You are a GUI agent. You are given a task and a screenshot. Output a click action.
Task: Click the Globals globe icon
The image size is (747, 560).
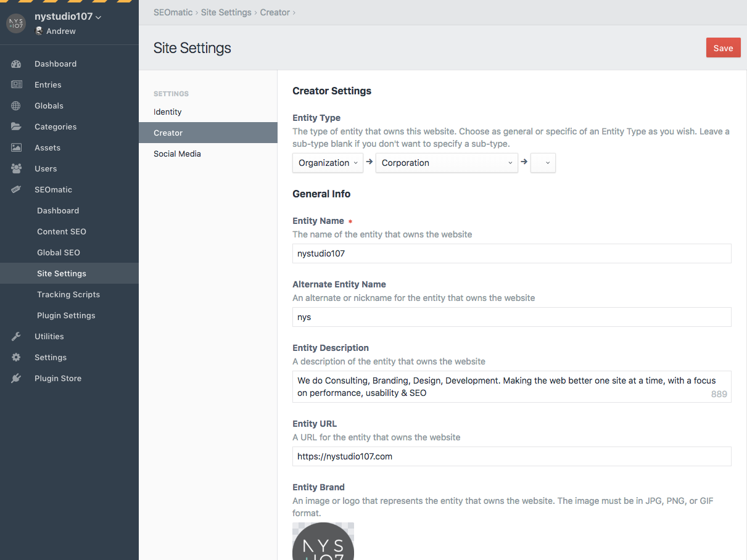(16, 105)
